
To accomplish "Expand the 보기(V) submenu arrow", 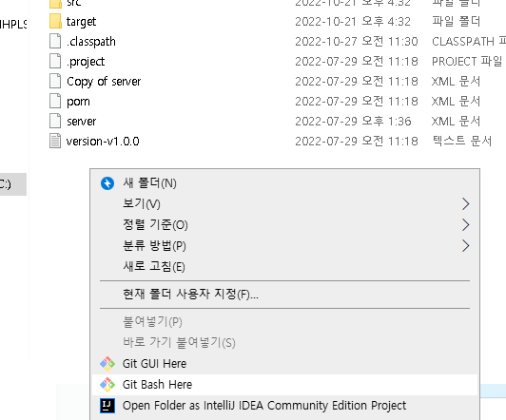I will (465, 203).
